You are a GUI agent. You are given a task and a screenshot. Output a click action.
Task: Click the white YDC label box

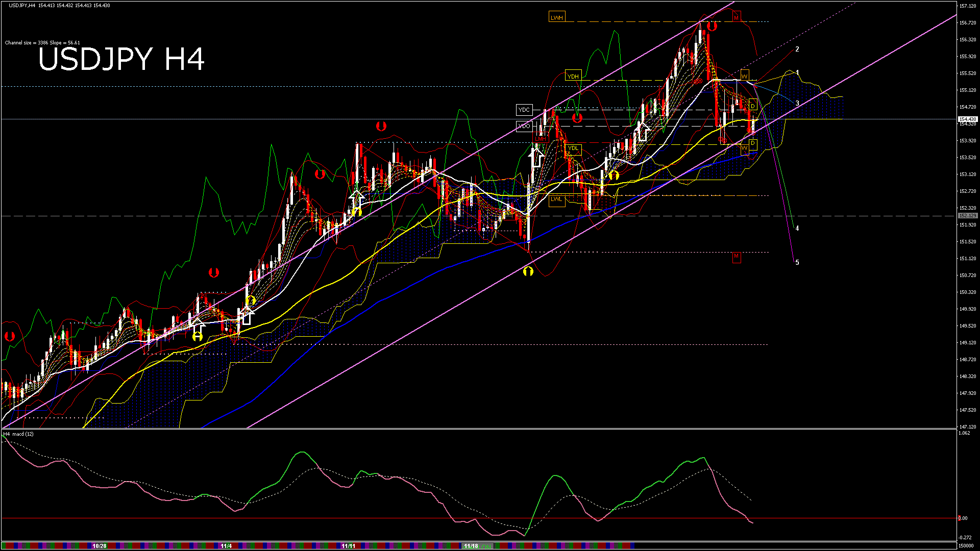pos(524,110)
